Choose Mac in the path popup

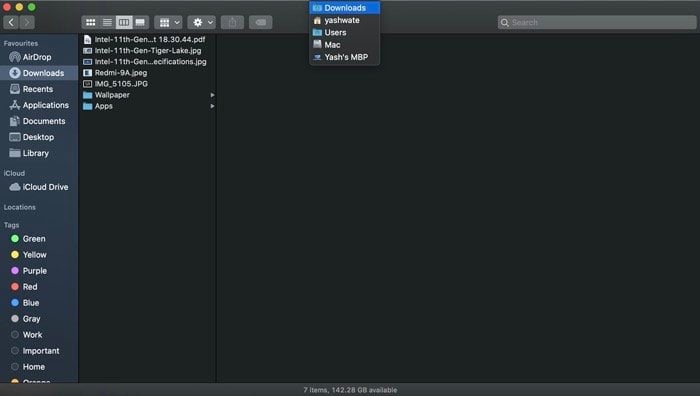click(x=345, y=45)
